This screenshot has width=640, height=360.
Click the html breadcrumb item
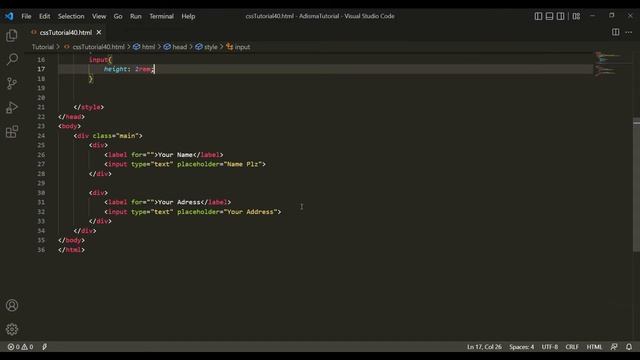148,47
